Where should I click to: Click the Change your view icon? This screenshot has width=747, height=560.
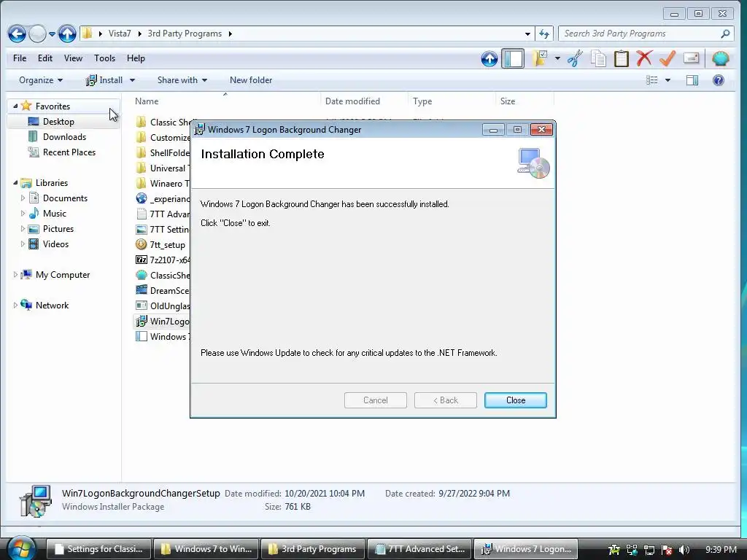(x=651, y=80)
